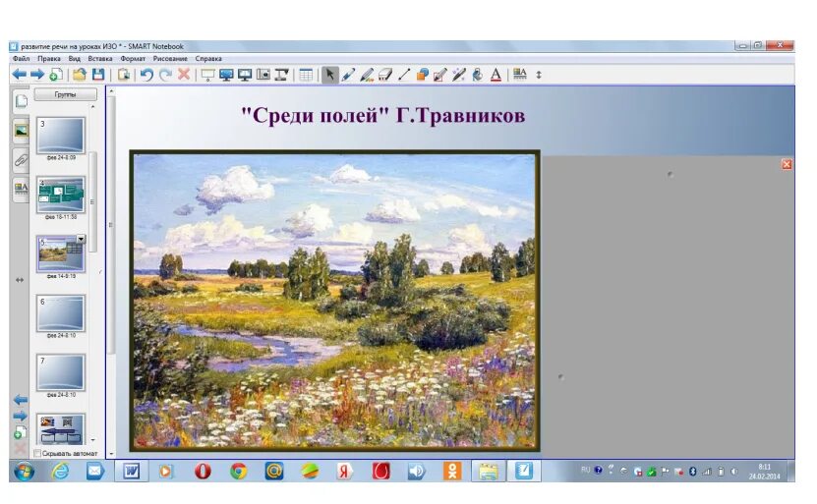Select the Shapes tool
The image size is (817, 504).
(x=422, y=75)
